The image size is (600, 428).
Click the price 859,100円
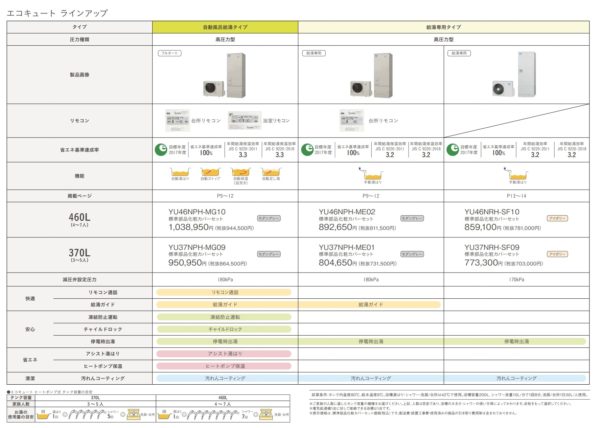point(483,228)
